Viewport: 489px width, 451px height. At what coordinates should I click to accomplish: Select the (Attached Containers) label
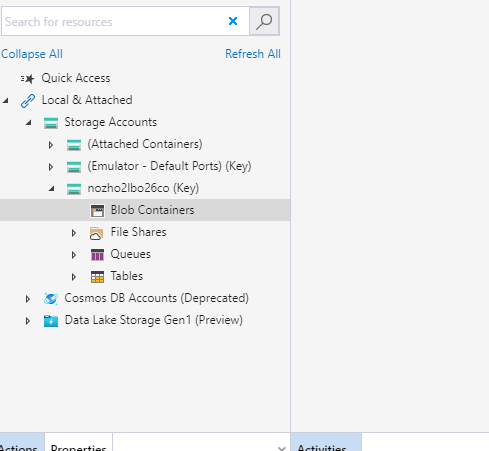[x=145, y=144]
